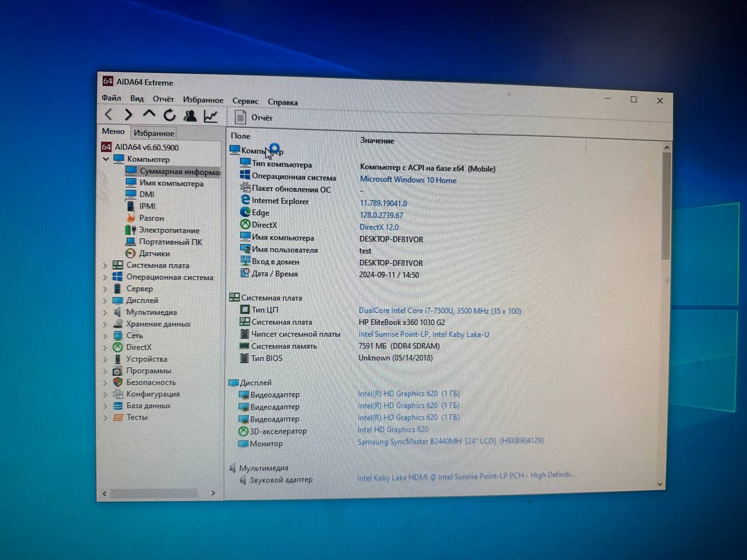Image resolution: width=747 pixels, height=560 pixels.
Task: Open the Сервис menu
Action: point(245,101)
